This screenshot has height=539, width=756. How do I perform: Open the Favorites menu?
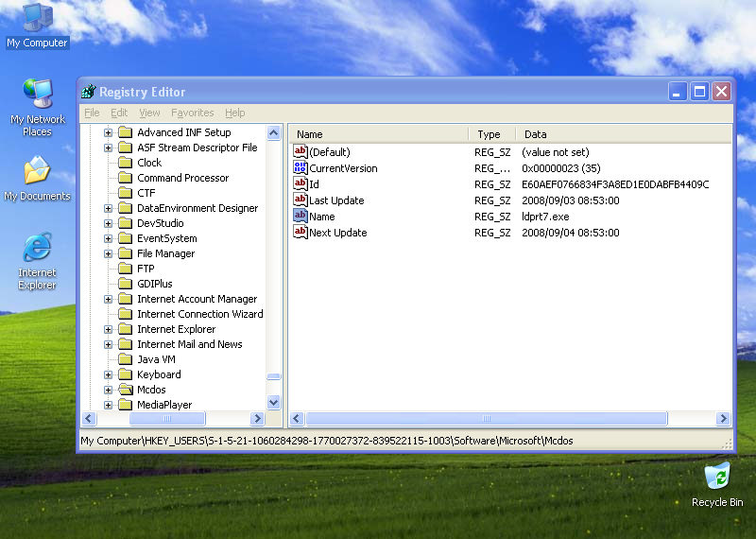click(193, 113)
